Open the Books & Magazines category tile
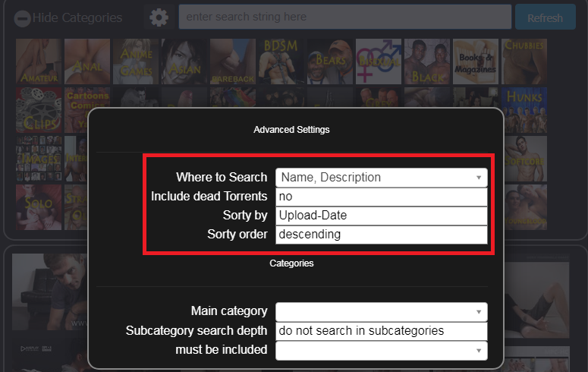 [476, 61]
